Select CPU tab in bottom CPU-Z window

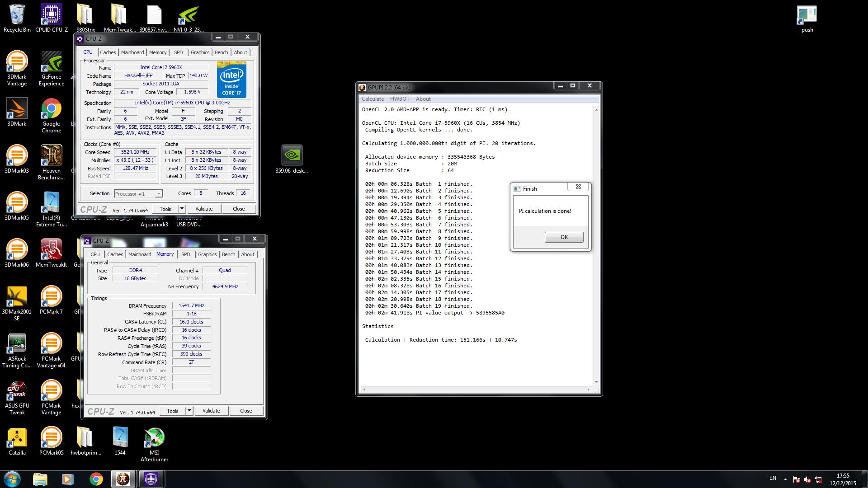pos(95,254)
